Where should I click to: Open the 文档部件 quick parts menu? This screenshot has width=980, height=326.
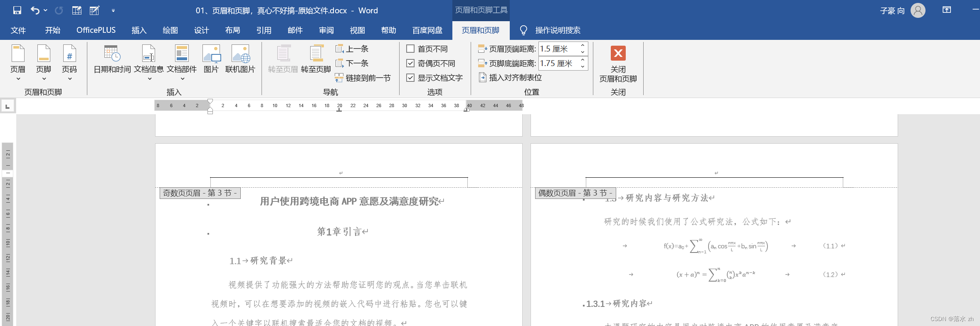(x=182, y=63)
